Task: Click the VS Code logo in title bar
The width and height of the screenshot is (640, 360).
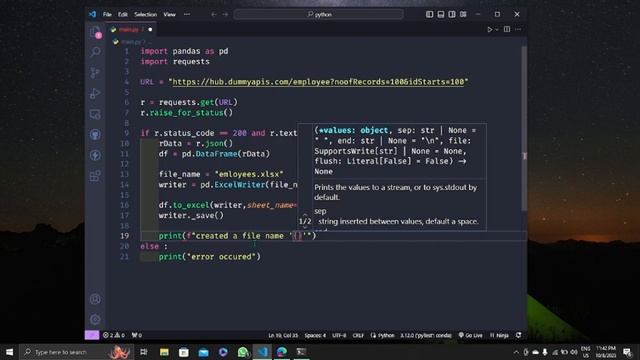Action: (93, 14)
